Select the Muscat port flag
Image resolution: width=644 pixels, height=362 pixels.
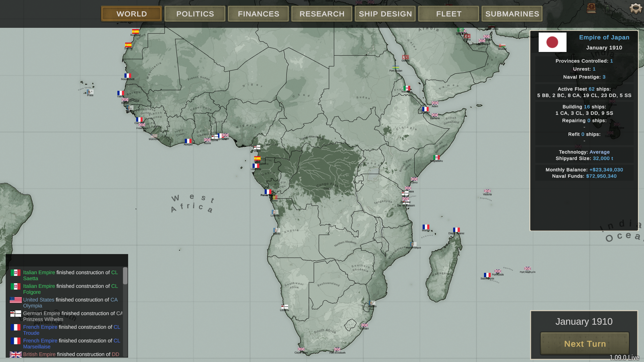pos(502,46)
